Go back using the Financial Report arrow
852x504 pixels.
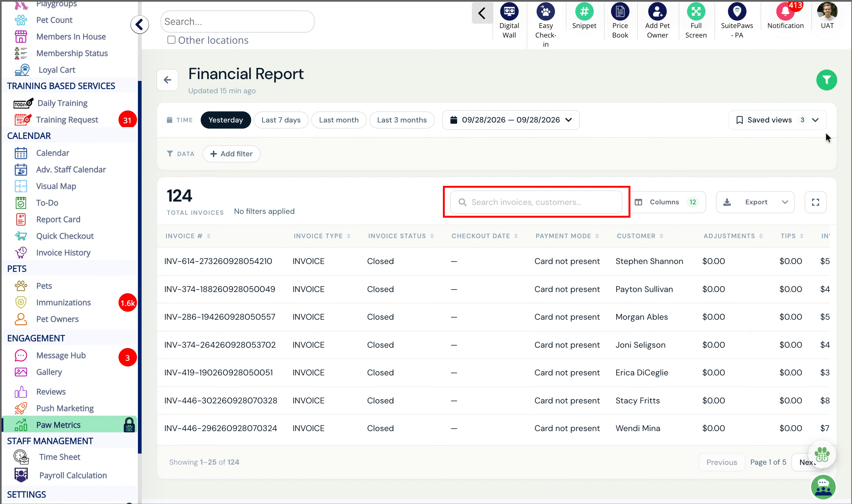coord(167,80)
